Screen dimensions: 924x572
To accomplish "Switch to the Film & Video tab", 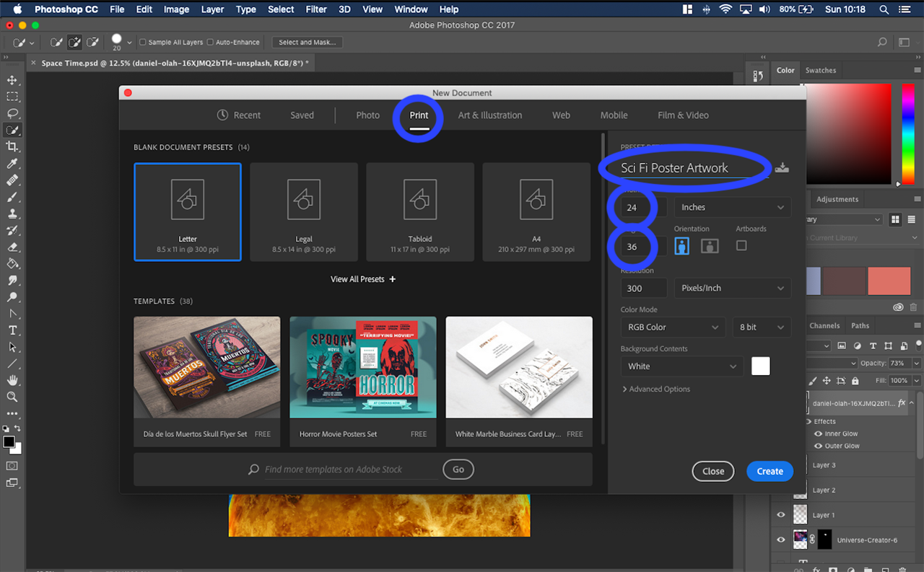I will click(x=683, y=115).
